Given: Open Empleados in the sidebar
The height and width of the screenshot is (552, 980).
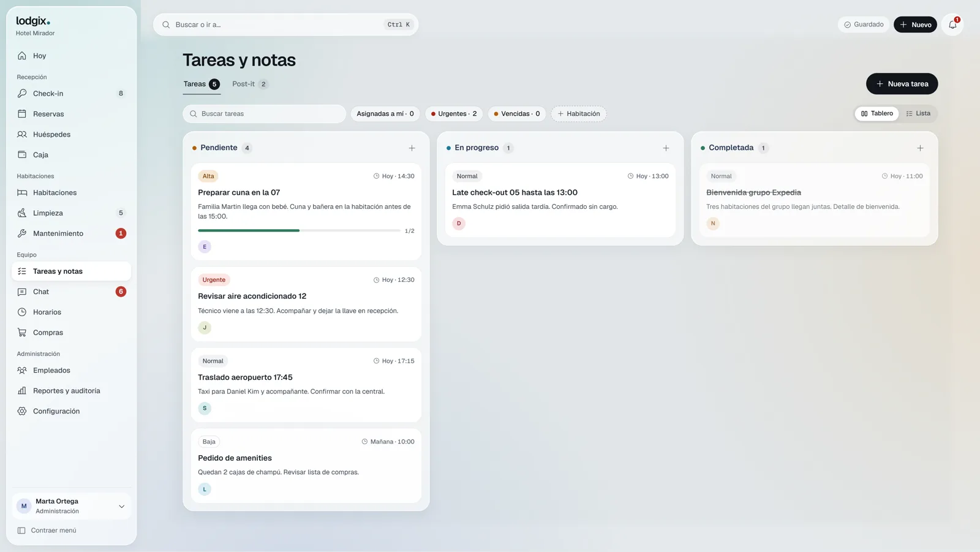Looking at the screenshot, I should coord(71,370).
